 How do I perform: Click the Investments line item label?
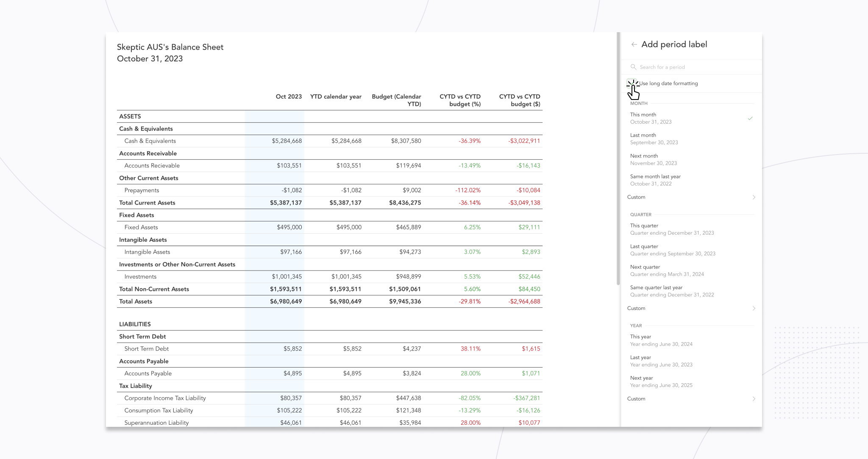[x=140, y=277]
